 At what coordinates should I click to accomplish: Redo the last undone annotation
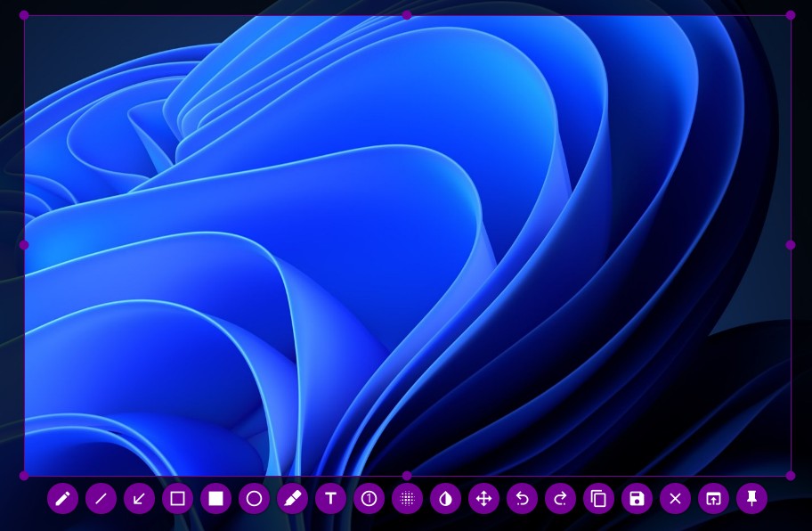point(560,498)
